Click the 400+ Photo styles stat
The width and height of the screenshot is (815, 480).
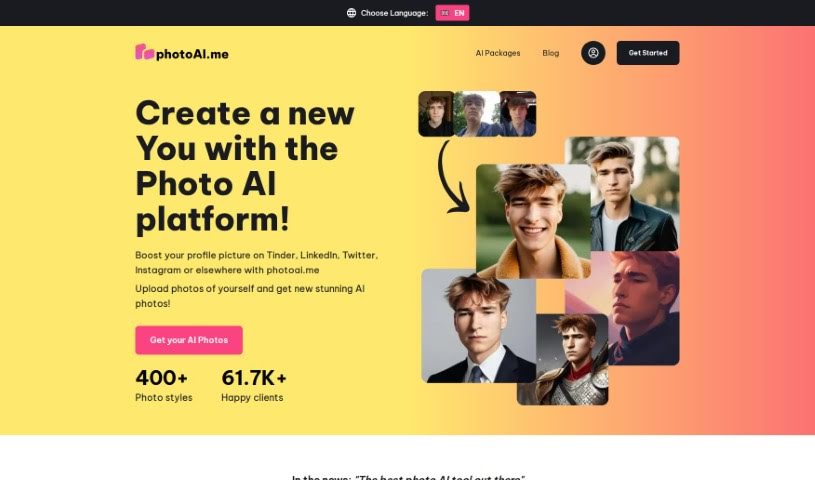point(164,385)
